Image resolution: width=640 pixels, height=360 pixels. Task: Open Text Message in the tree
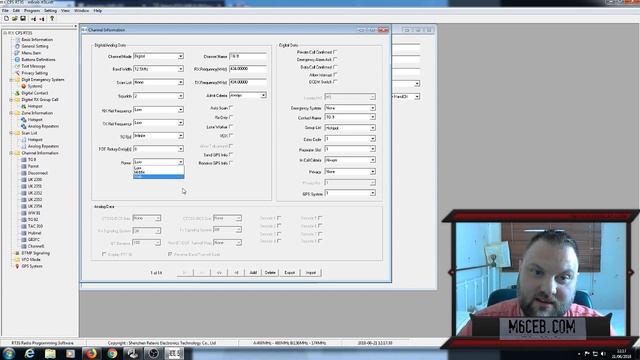pyautogui.click(x=33, y=66)
